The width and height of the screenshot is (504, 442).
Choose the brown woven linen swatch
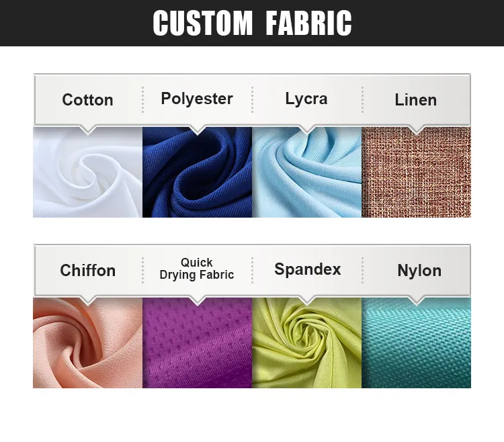416,172
